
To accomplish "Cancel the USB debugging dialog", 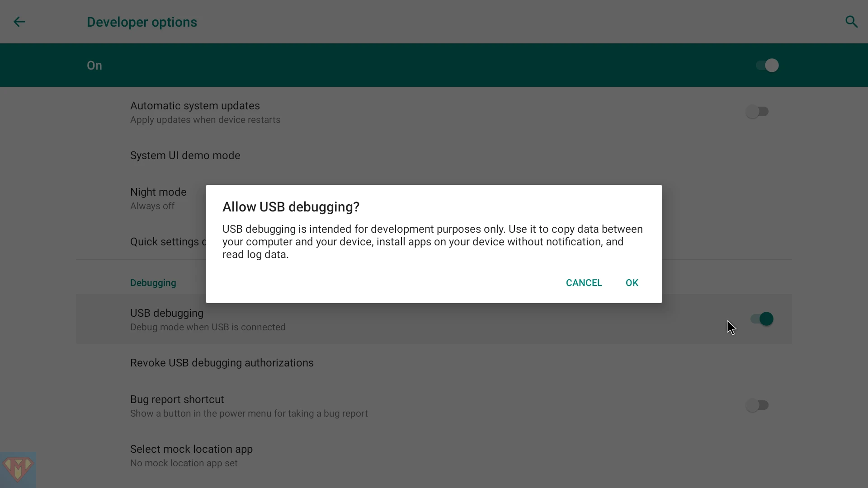I will pos(584,283).
